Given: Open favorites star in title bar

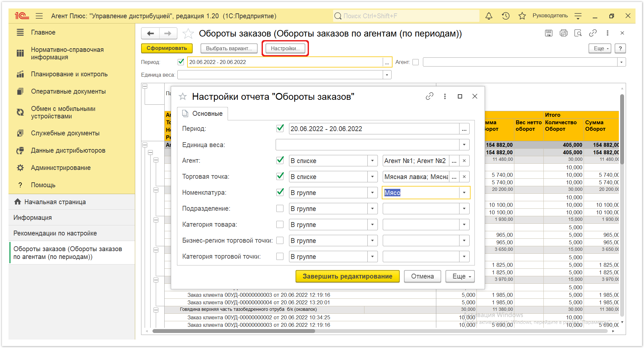Looking at the screenshot, I should click(x=522, y=16).
